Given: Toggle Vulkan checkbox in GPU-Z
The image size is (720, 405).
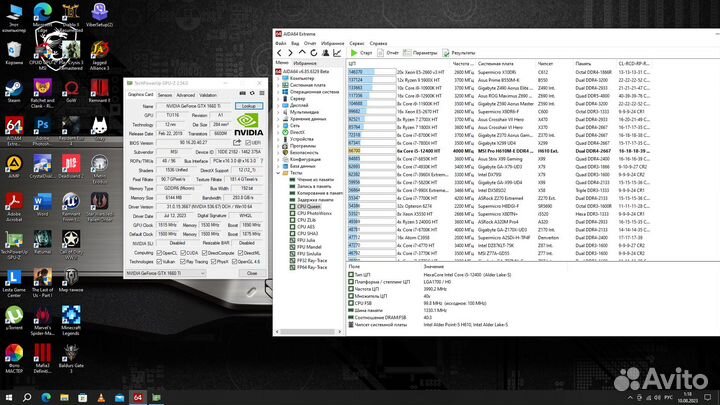Looking at the screenshot, I should 159,262.
